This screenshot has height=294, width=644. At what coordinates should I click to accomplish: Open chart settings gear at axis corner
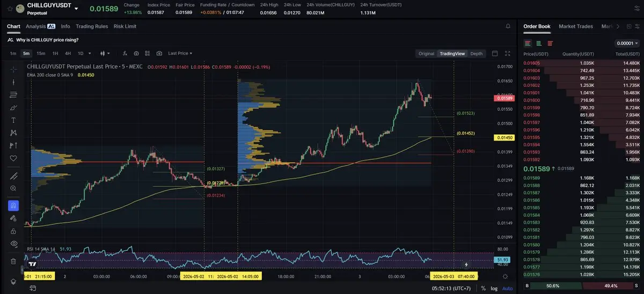pyautogui.click(x=505, y=276)
